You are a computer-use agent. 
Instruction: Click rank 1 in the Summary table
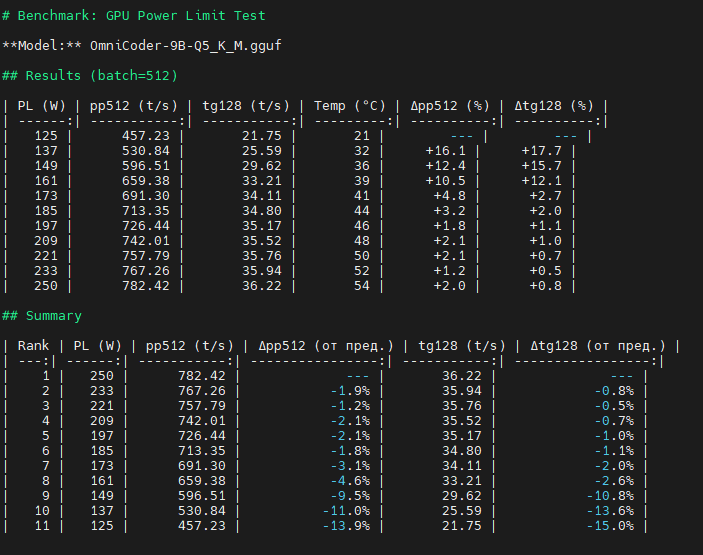tap(46, 376)
